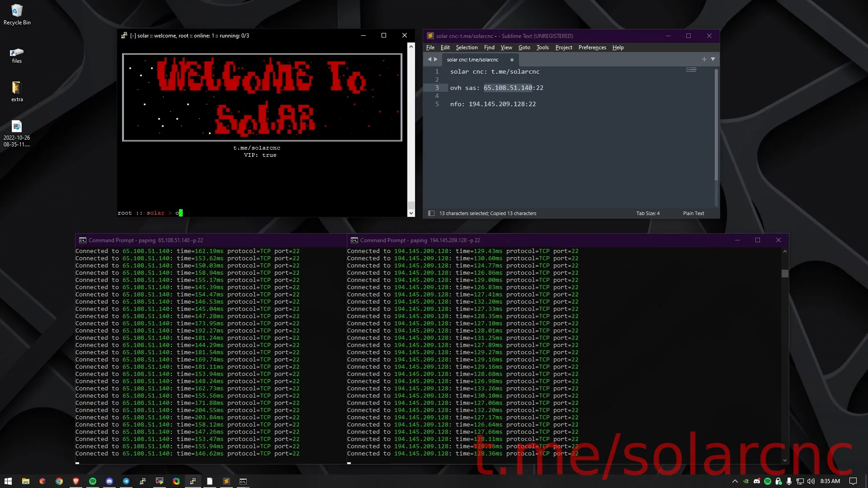Open the microphone tray icon
This screenshot has width=868, height=488.
tap(789, 481)
